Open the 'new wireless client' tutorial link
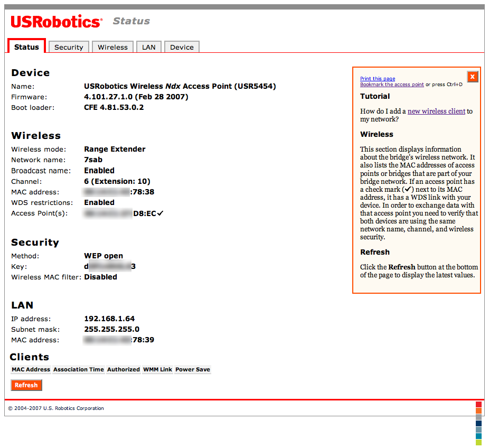The width and height of the screenshot is (489, 448). pos(436,111)
